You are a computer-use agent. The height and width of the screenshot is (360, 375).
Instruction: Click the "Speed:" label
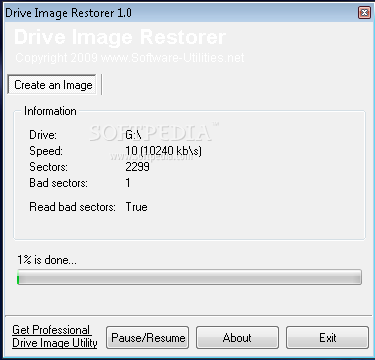coord(46,151)
